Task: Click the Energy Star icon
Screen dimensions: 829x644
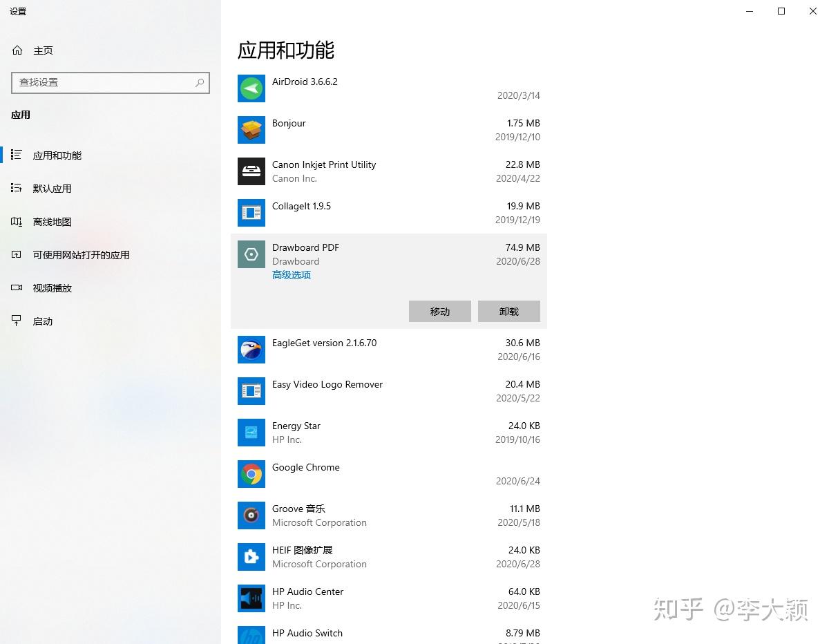Action: [251, 433]
